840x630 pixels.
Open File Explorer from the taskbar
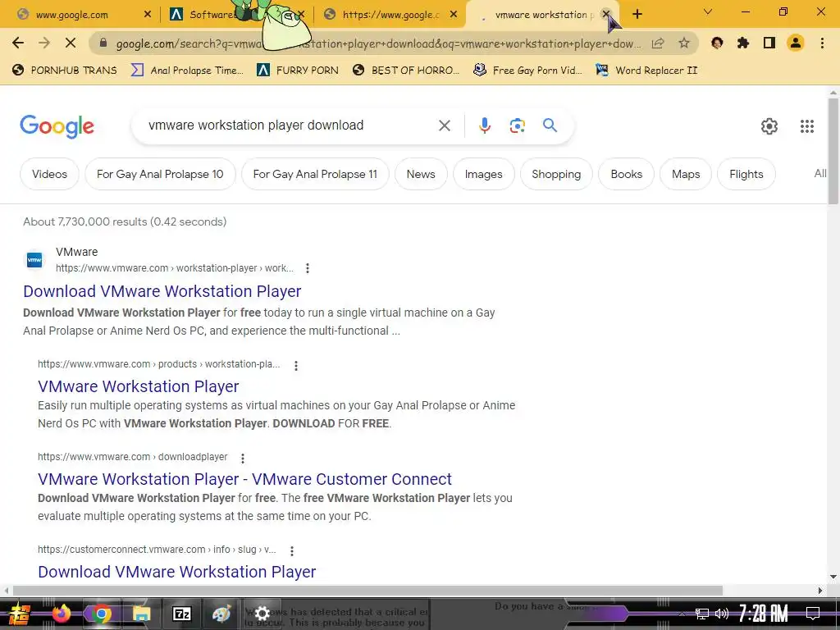tap(141, 614)
